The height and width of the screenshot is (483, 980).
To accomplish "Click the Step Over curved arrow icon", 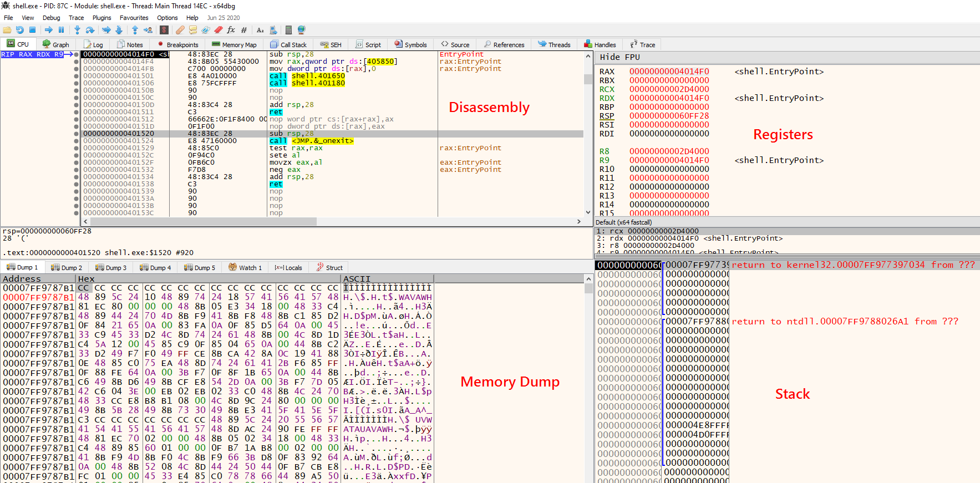I will pos(90,30).
